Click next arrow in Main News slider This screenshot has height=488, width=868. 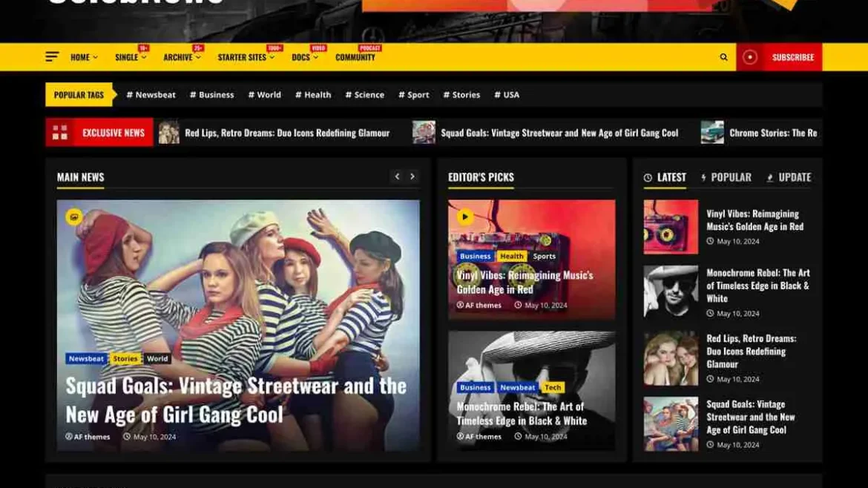(x=412, y=177)
